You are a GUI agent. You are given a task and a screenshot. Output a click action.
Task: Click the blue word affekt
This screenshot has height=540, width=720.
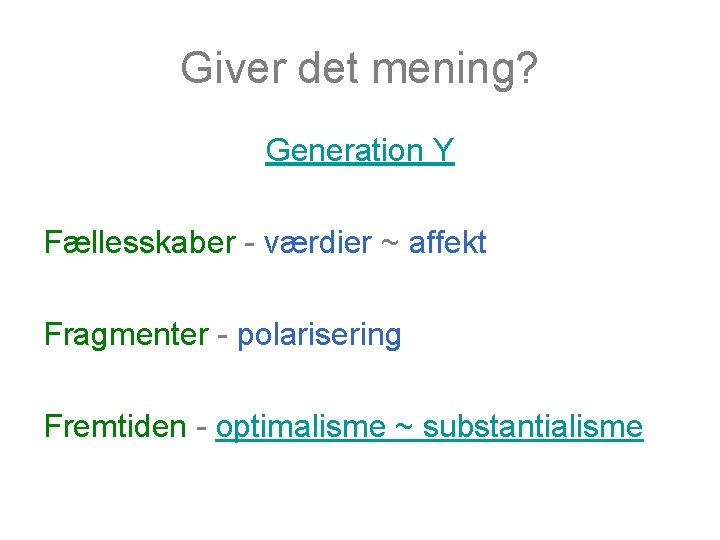[x=448, y=242]
